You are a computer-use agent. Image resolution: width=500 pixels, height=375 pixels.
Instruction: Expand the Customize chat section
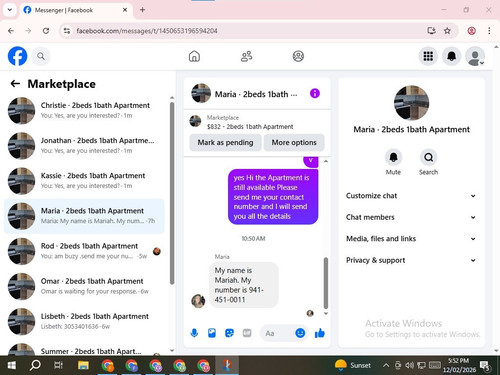point(411,196)
